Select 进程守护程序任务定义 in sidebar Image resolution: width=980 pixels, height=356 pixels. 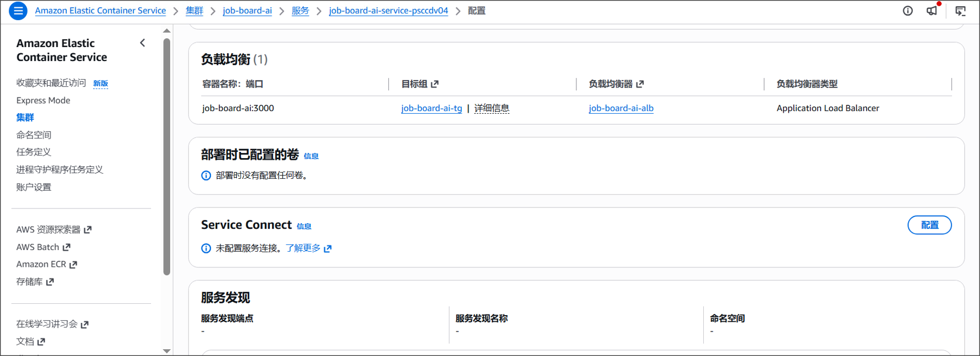[x=59, y=170]
